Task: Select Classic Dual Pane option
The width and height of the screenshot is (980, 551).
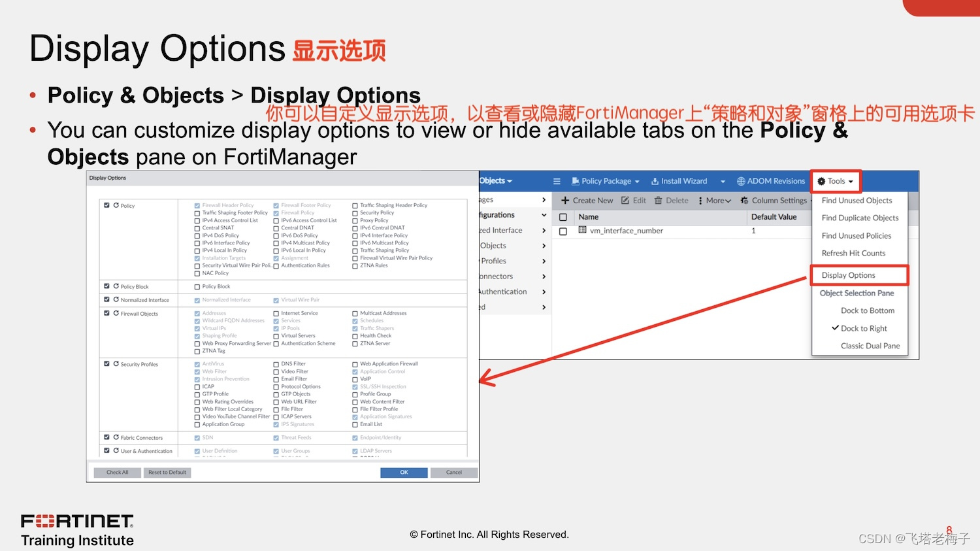Action: [x=870, y=346]
